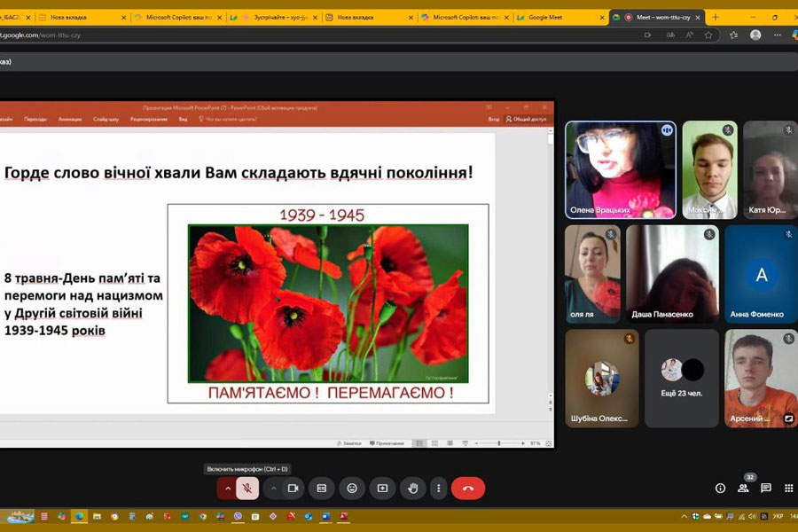Show participants list with 32 badge
Image resolution: width=798 pixels, height=532 pixels.
(x=743, y=488)
